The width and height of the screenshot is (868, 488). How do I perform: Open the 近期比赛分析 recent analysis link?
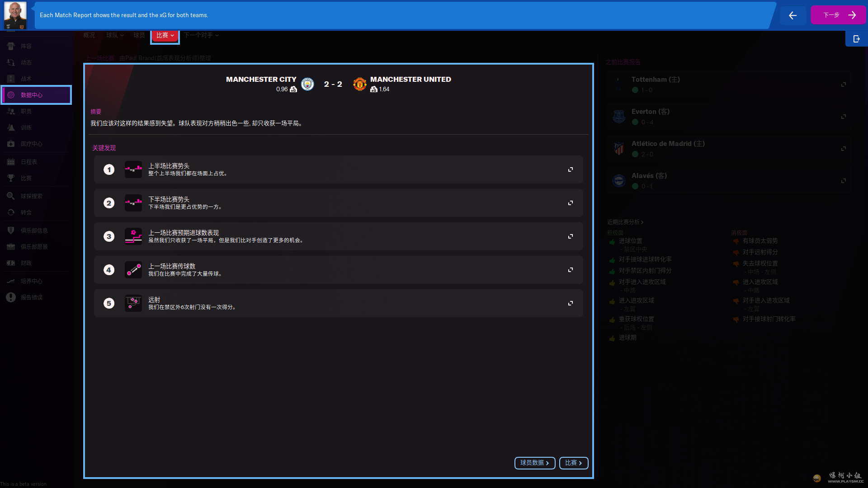(x=625, y=222)
